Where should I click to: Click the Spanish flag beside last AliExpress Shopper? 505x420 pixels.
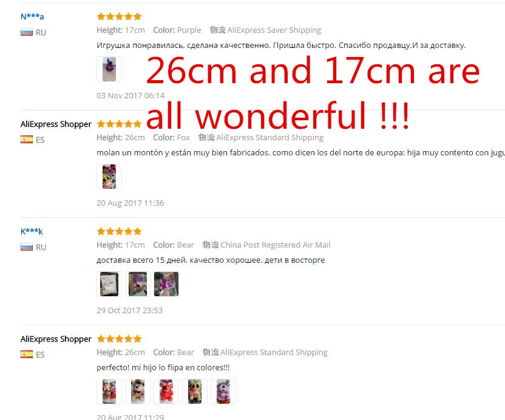pos(27,354)
